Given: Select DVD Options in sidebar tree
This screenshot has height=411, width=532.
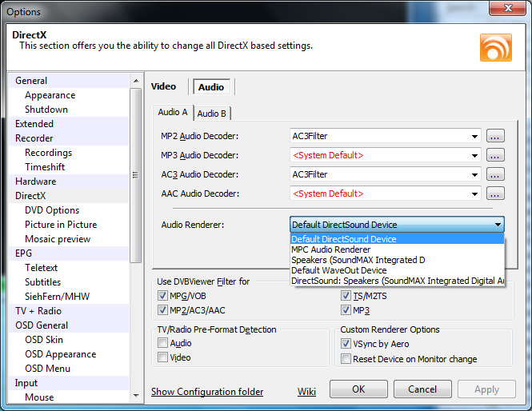Looking at the screenshot, I should [52, 210].
